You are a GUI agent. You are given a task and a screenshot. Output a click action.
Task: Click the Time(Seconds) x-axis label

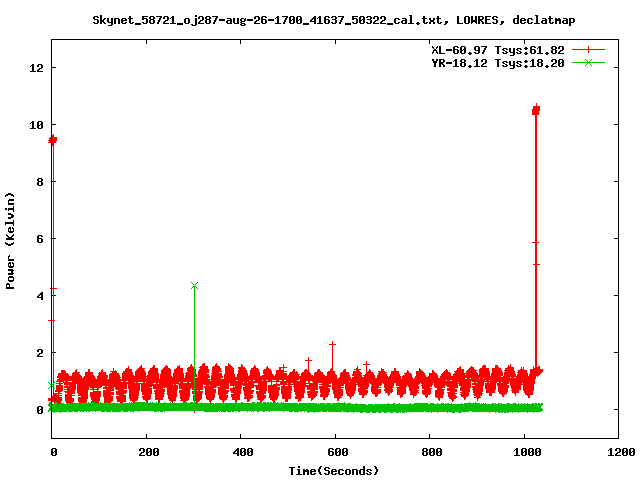[333, 471]
